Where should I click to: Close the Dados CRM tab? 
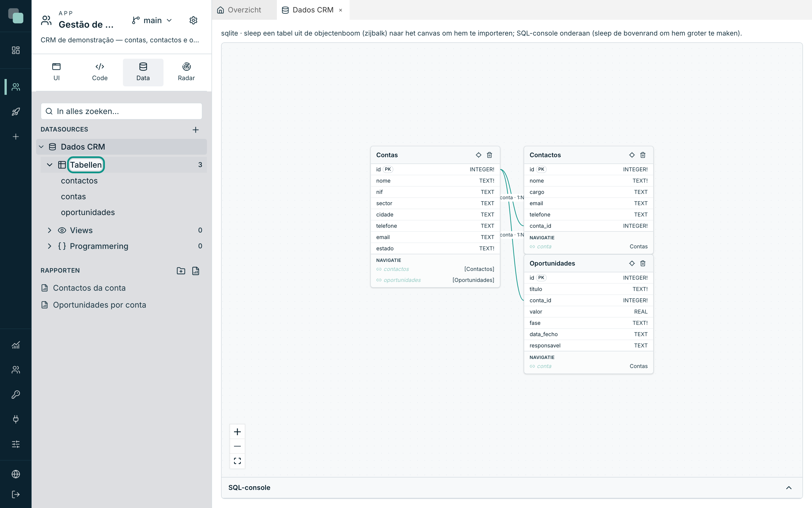coord(341,10)
